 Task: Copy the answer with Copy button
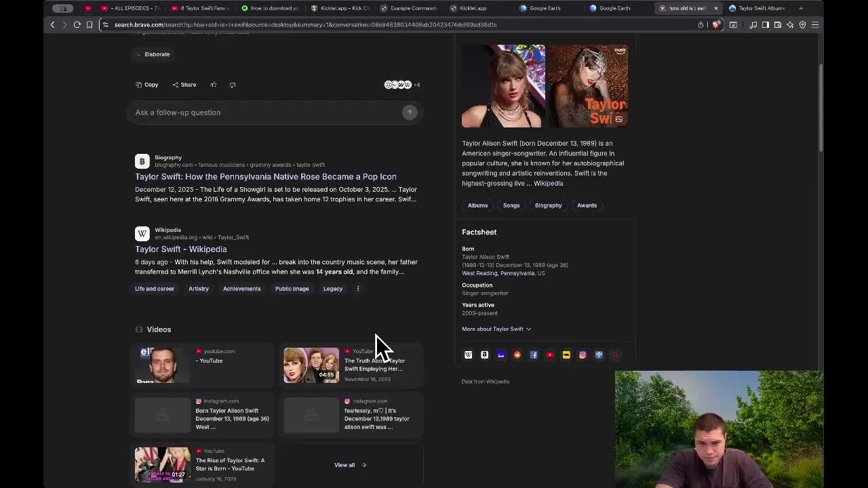click(147, 85)
